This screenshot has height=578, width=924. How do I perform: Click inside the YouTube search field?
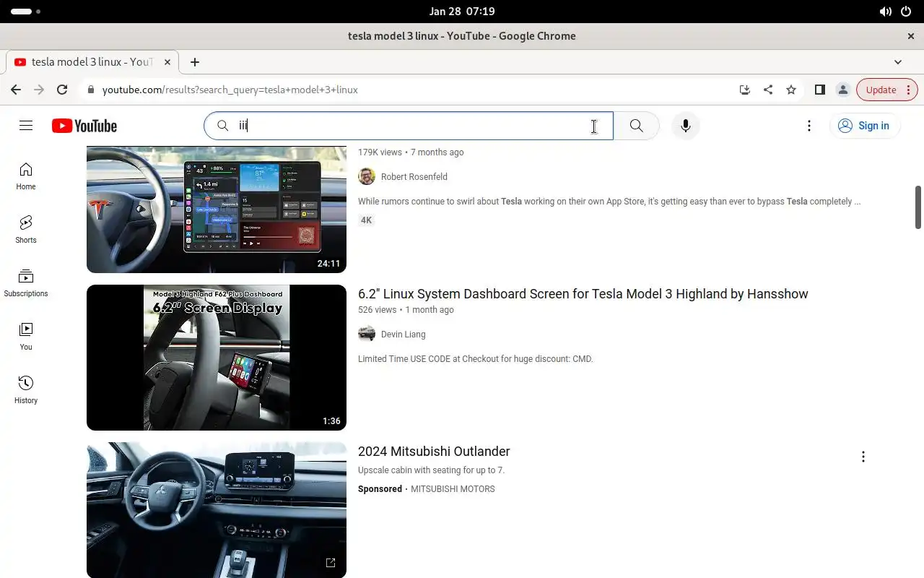(x=409, y=126)
